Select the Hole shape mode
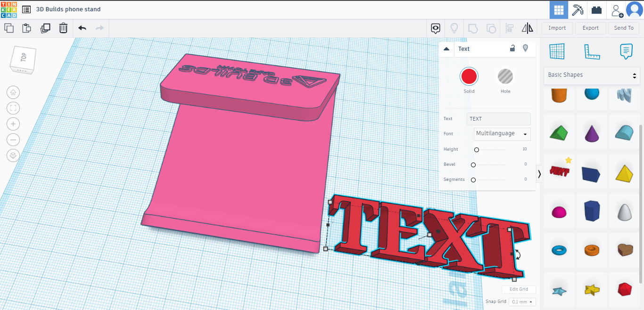Screen dimensions: 644x310 click(505, 76)
